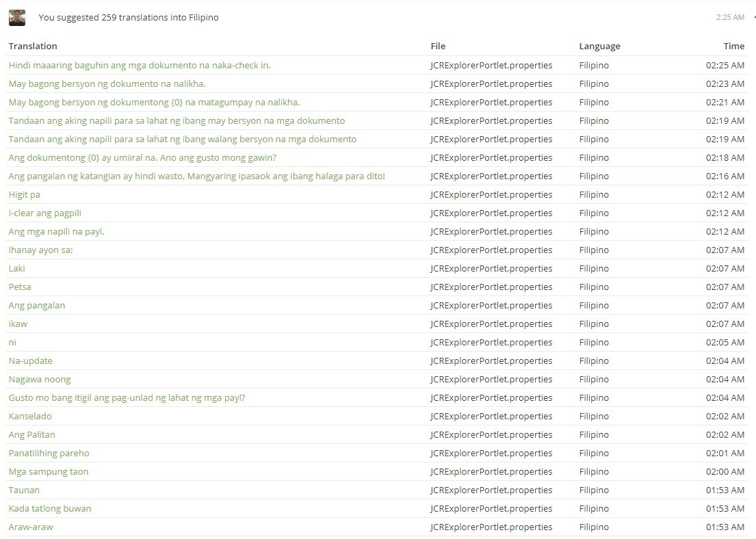This screenshot has width=756, height=539.
Task: Open the file name in the 'Taunan' row
Action: 491,490
